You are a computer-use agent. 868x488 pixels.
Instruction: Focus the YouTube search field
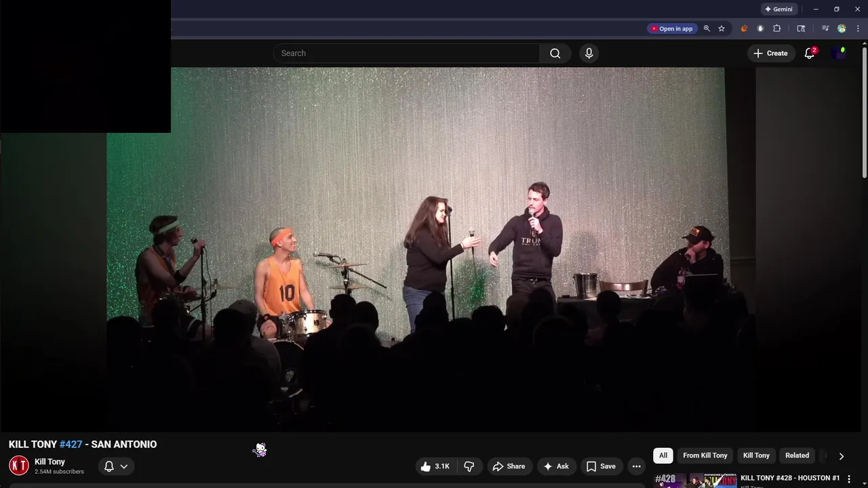pyautogui.click(x=406, y=54)
